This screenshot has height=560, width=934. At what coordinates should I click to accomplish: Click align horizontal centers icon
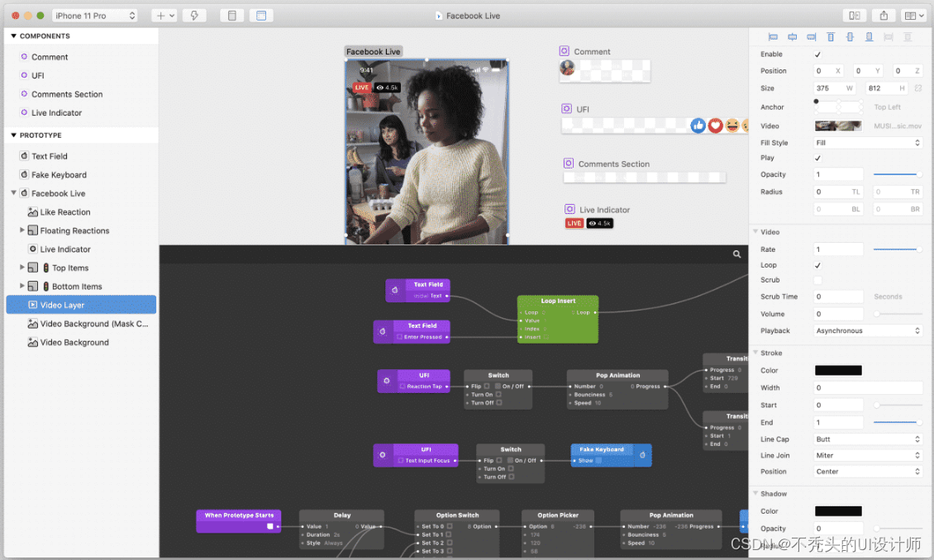click(x=792, y=37)
